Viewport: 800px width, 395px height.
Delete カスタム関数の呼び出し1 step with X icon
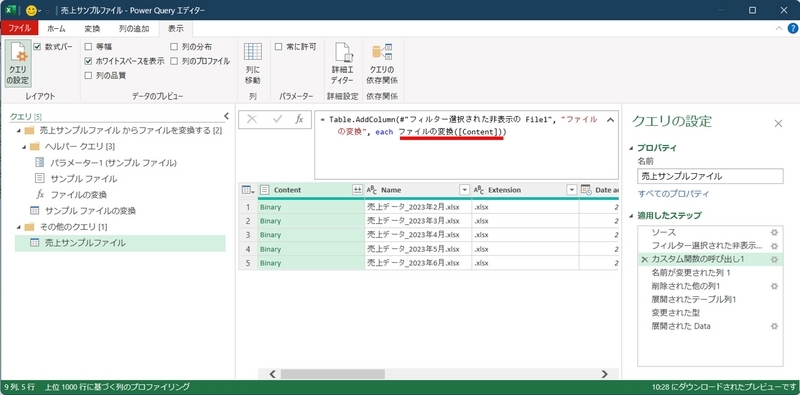click(x=644, y=260)
